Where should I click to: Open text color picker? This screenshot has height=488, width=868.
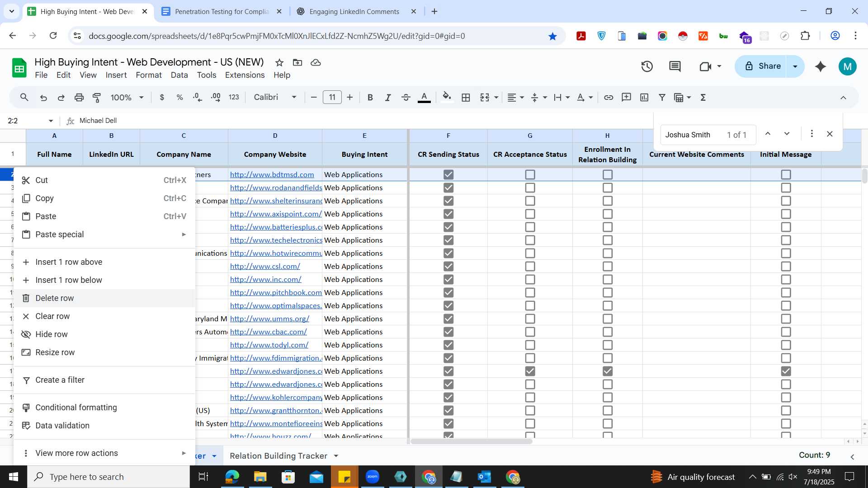[x=424, y=98]
